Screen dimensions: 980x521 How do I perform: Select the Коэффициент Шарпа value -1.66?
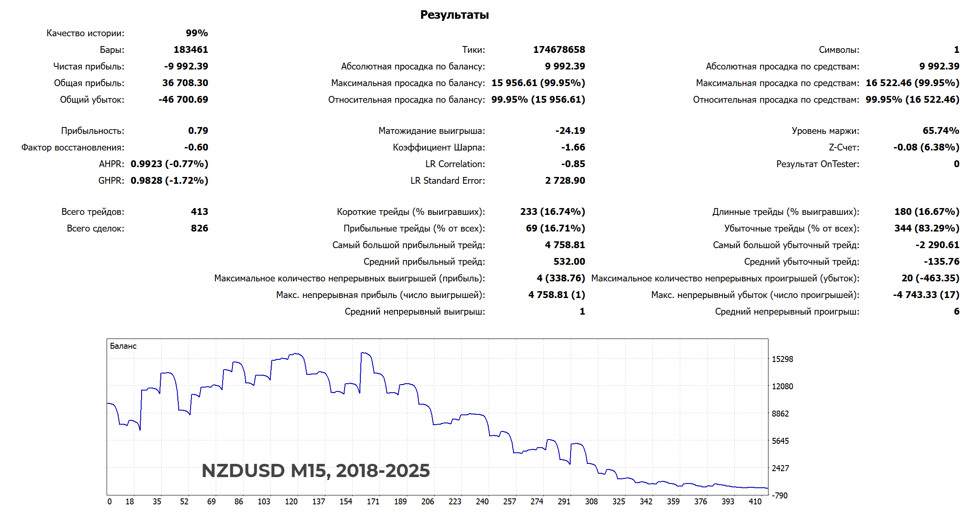(x=573, y=148)
